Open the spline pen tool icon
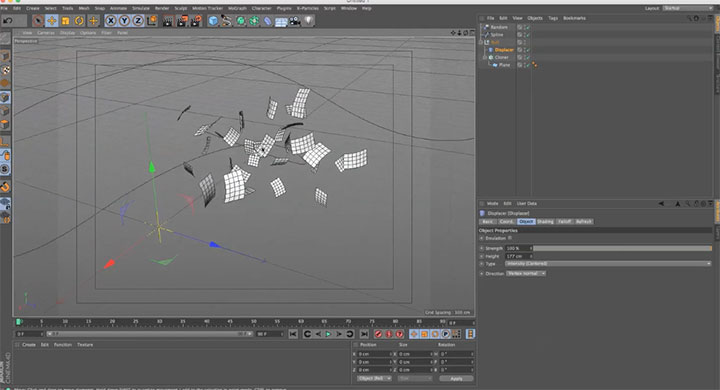The width and height of the screenshot is (720, 390). [226, 21]
